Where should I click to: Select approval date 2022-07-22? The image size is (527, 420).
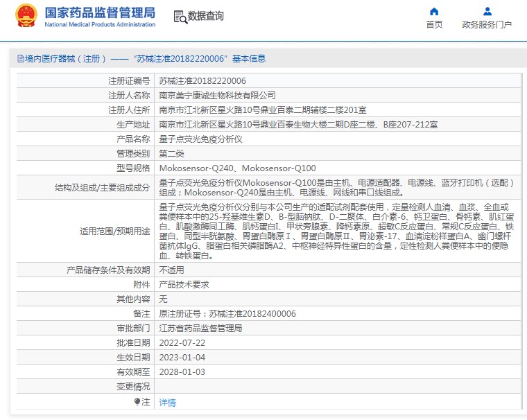click(x=182, y=342)
